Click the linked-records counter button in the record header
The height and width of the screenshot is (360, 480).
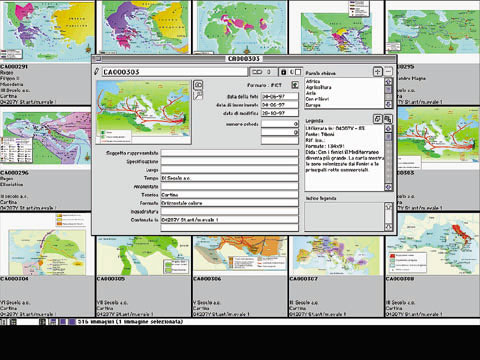pyautogui.click(x=263, y=72)
